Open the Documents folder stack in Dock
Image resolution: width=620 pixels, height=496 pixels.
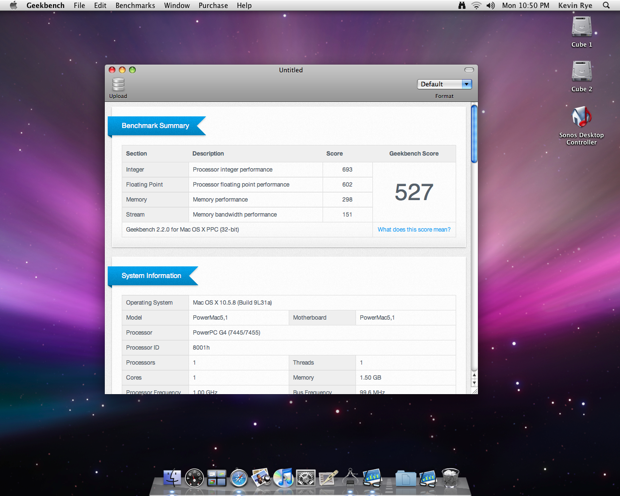click(405, 478)
